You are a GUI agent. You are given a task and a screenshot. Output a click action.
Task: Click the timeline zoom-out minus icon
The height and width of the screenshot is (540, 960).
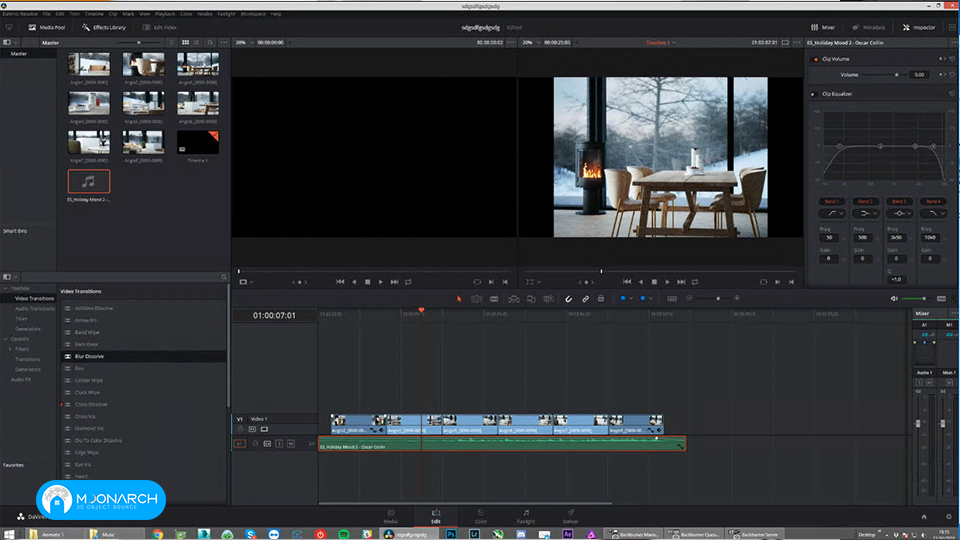689,298
